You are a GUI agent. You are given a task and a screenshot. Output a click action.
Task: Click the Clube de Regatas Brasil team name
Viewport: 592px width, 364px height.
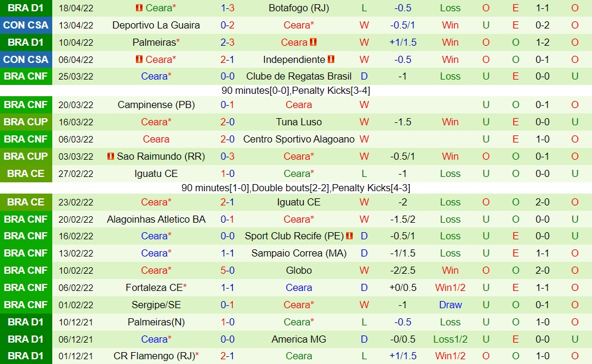298,76
